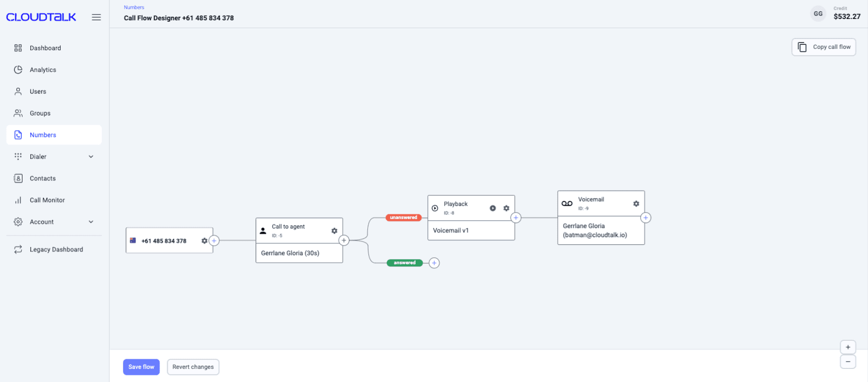The width and height of the screenshot is (868, 382).
Task: Click Revert changes button
Action: tap(193, 367)
